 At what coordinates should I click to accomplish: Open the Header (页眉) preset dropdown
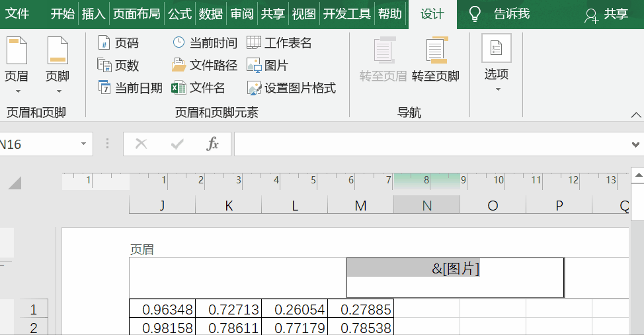point(17,65)
